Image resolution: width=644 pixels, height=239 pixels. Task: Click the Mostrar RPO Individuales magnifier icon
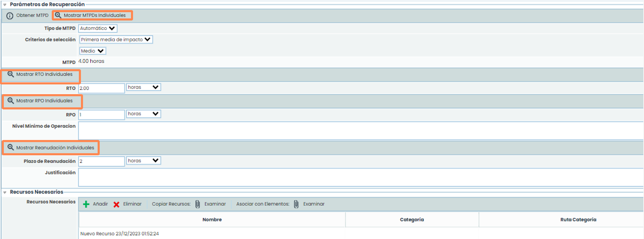11,101
